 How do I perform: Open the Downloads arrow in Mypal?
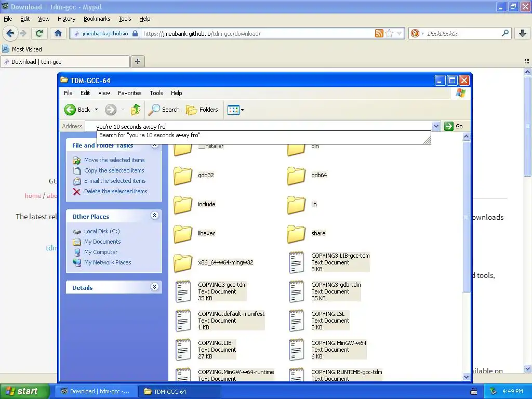click(x=523, y=33)
